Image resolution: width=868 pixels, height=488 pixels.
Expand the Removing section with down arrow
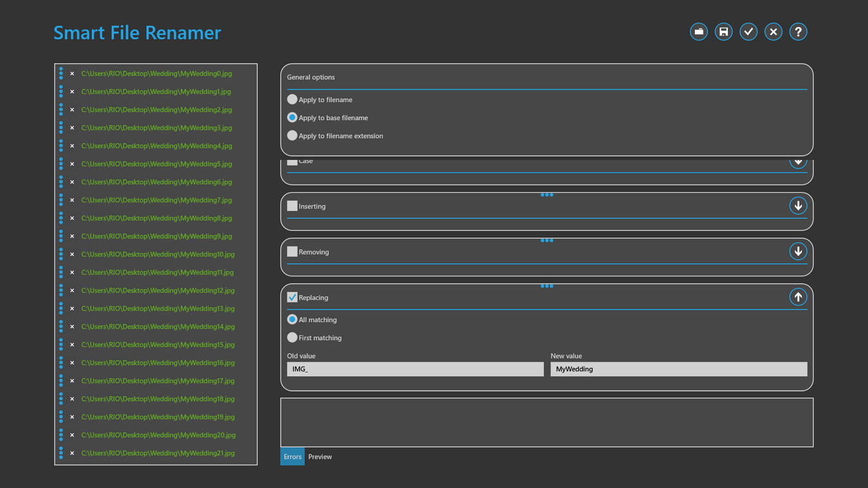coord(798,251)
